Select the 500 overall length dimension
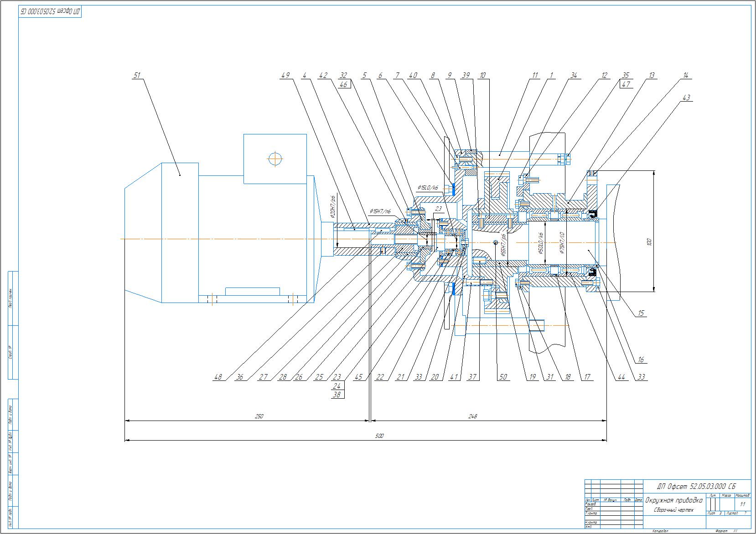This screenshot has height=534, width=756. tap(379, 436)
